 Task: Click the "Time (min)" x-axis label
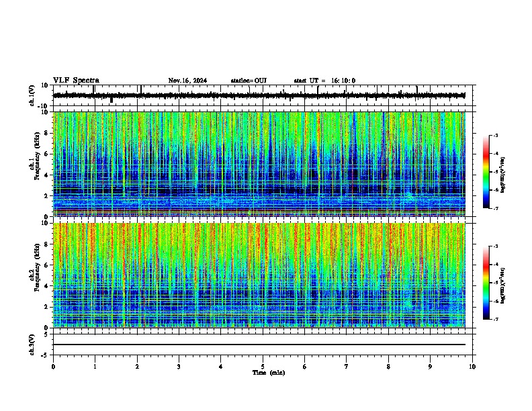point(269,373)
